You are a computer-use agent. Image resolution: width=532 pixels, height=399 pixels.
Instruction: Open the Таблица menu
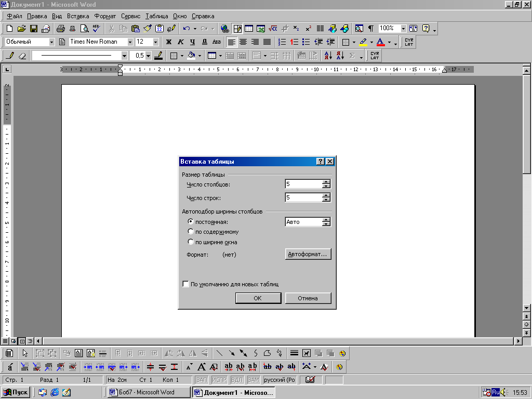coord(157,16)
